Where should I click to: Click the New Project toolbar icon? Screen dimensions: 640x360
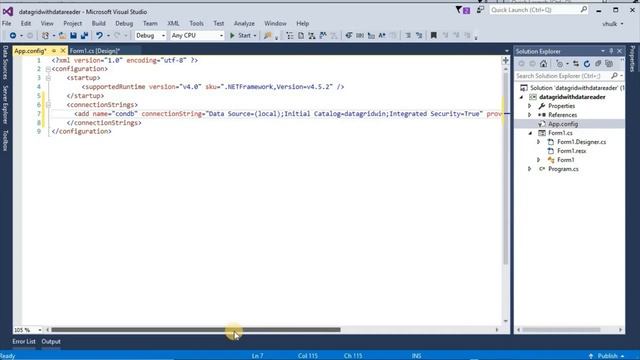(45, 36)
